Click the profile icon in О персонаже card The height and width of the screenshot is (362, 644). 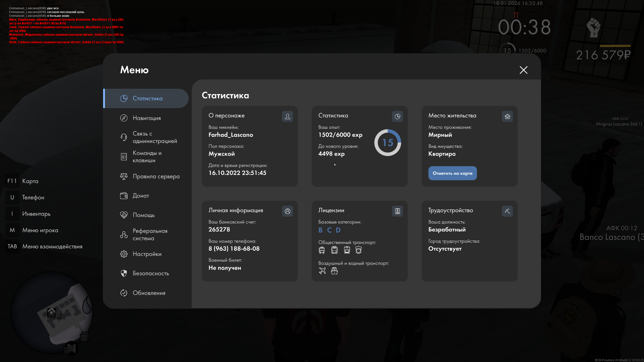tap(287, 116)
